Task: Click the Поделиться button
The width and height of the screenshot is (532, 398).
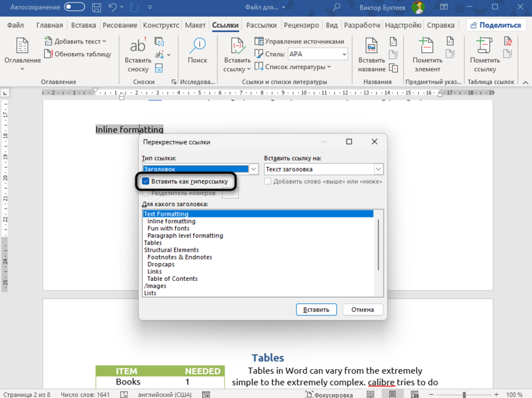Action: (x=496, y=25)
